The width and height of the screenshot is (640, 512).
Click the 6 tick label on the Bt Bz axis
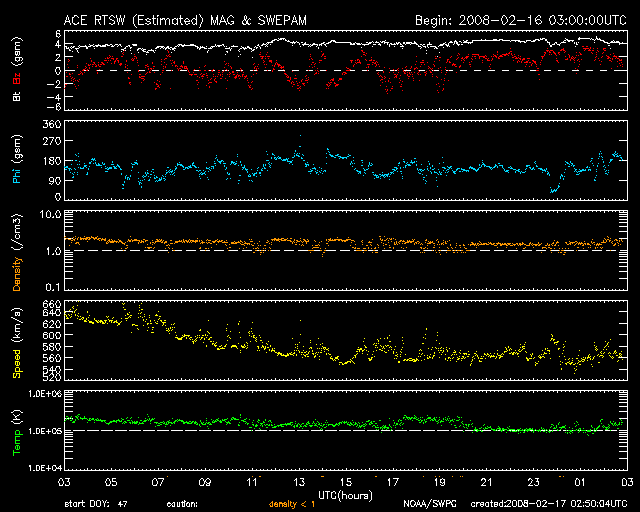pos(58,33)
